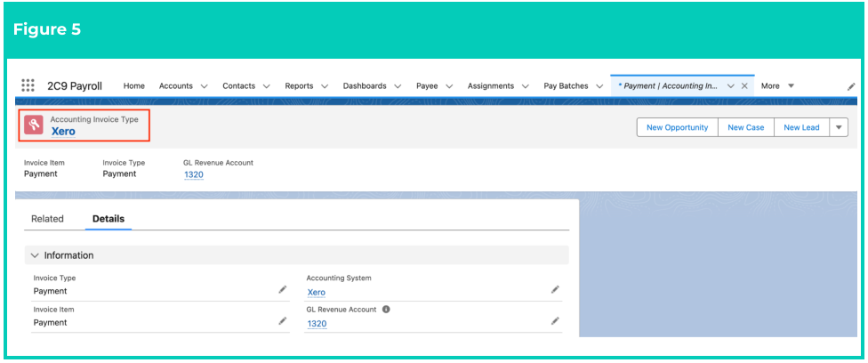Click the Accounting Invoice Type record icon
Viewport: 868px width, 363px height.
(33, 125)
